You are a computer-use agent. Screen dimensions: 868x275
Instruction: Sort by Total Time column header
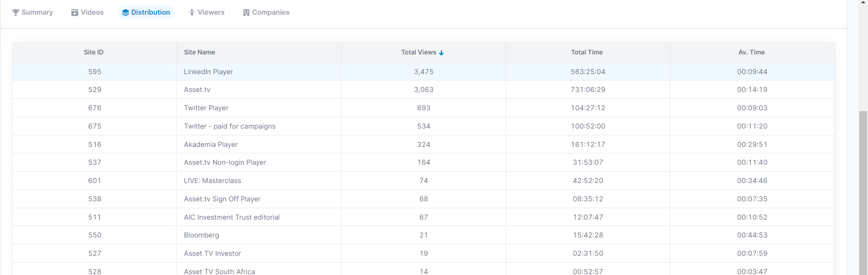[588, 52]
